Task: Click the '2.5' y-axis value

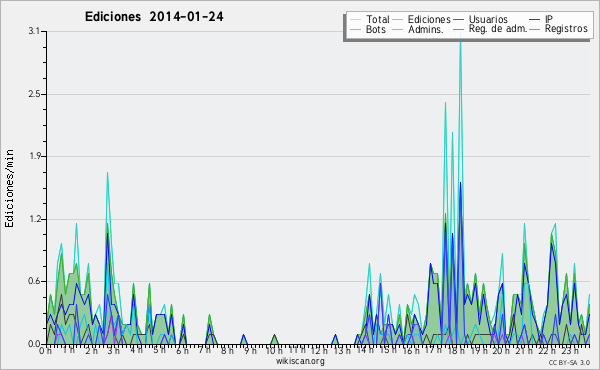Action: [x=34, y=94]
